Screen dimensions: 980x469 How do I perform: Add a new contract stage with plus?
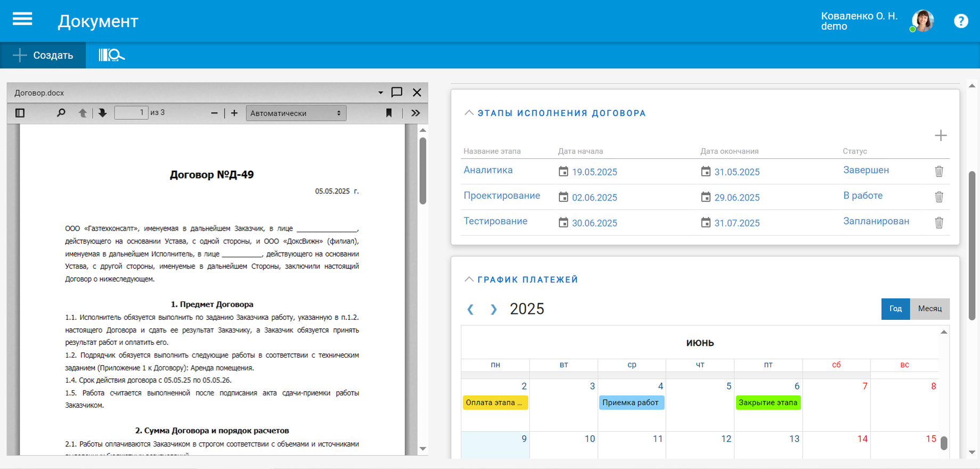pos(941,135)
